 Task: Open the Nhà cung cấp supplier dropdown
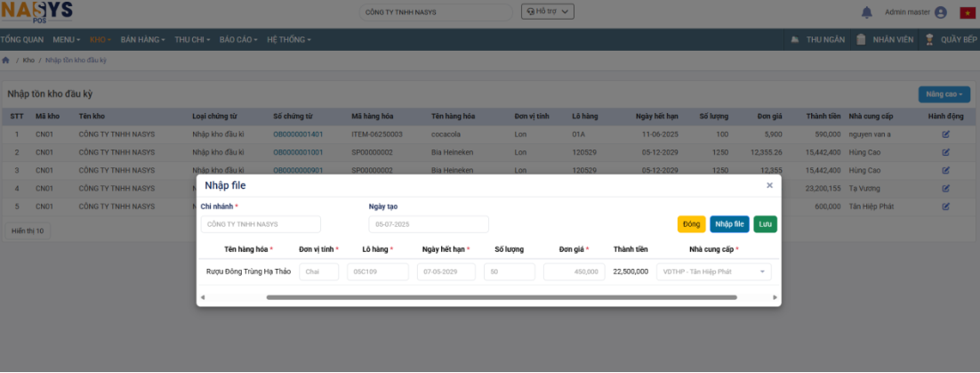tap(713, 272)
